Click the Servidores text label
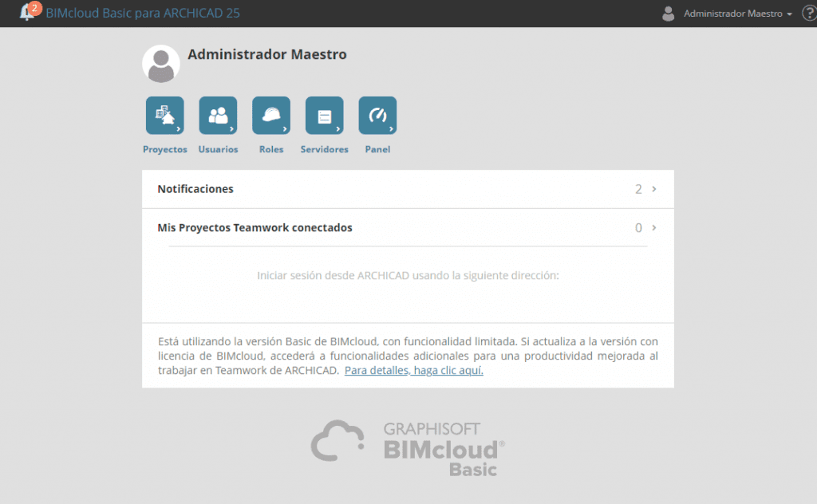The image size is (817, 504). 324,149
